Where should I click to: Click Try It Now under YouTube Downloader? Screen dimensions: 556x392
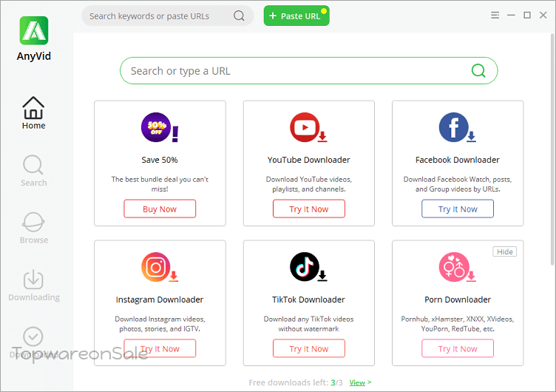click(x=309, y=209)
